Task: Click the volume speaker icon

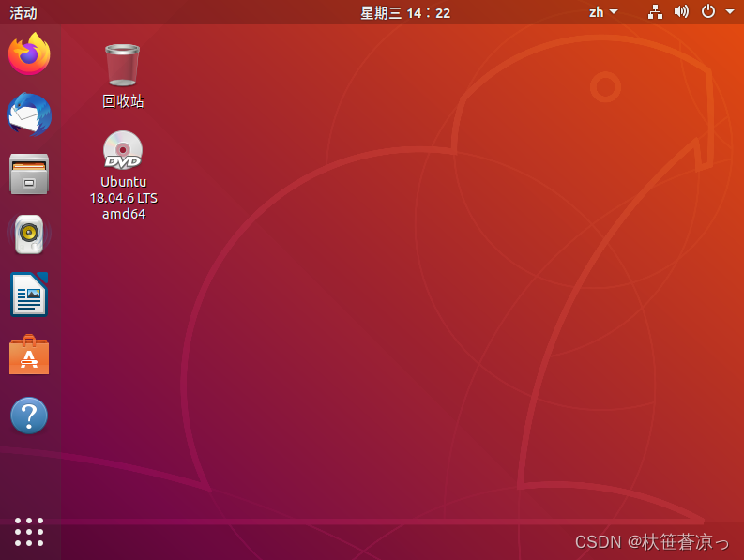Action: 681,11
